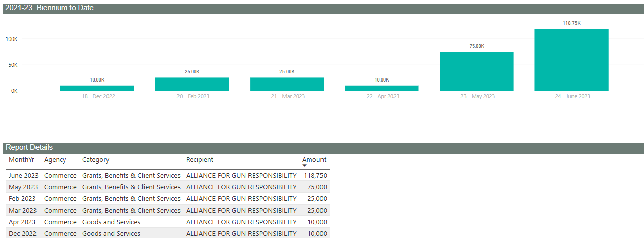
Task: Select the Mar 2023 MonthYr cell
Action: (23, 211)
